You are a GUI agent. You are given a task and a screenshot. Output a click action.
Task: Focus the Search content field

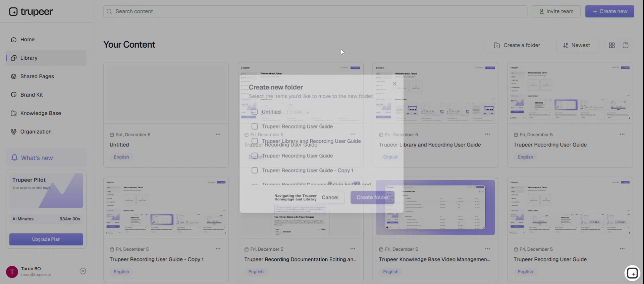(x=315, y=11)
